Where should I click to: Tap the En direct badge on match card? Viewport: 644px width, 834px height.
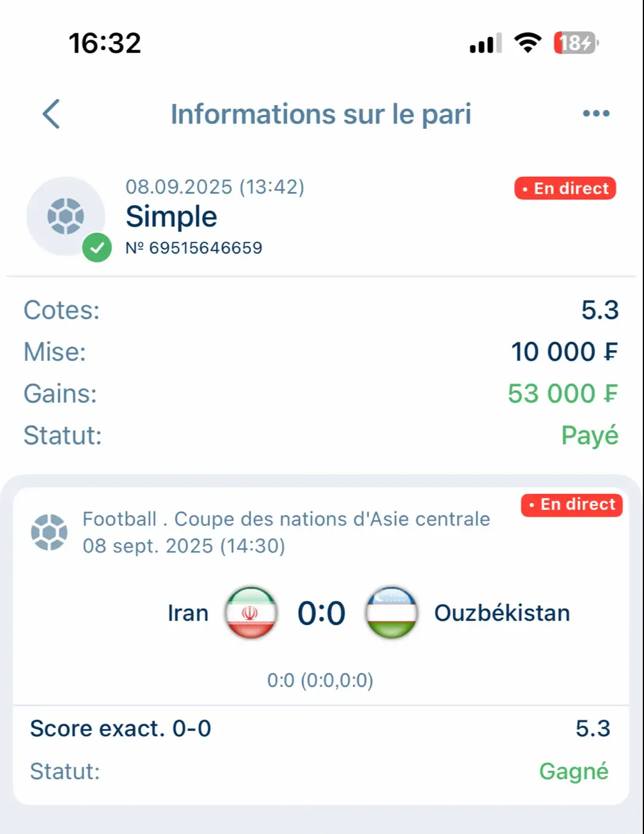pyautogui.click(x=572, y=505)
